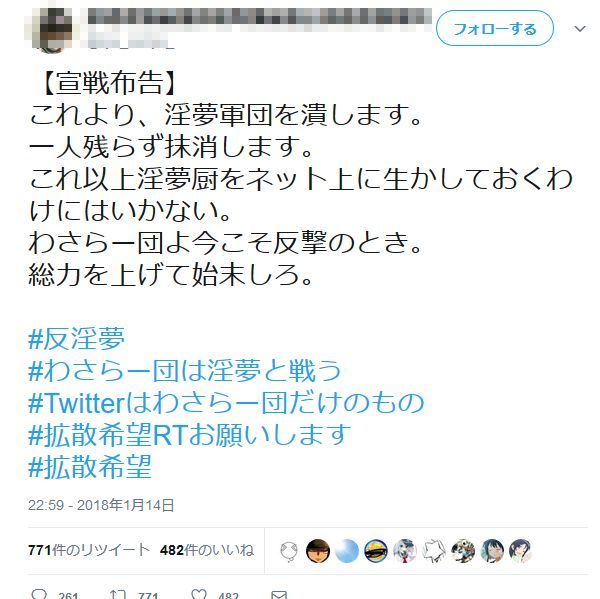Image resolution: width=600 pixels, height=599 pixels.
Task: Click the reply speech bubble icon
Action: (x=39, y=594)
